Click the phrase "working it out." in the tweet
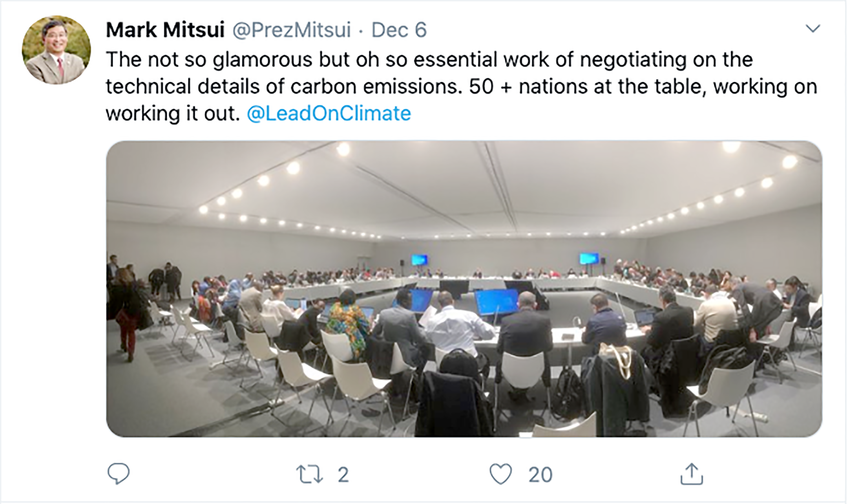Image resolution: width=849 pixels, height=504 pixels. click(173, 114)
